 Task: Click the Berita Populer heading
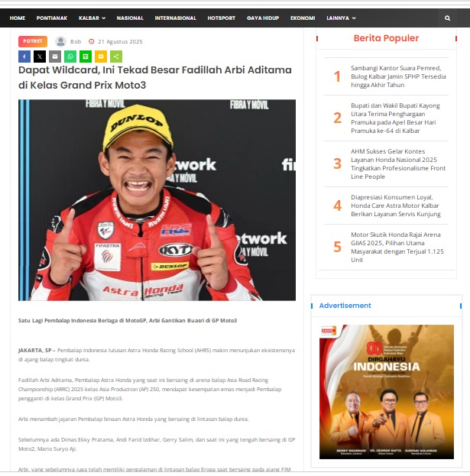(386, 38)
